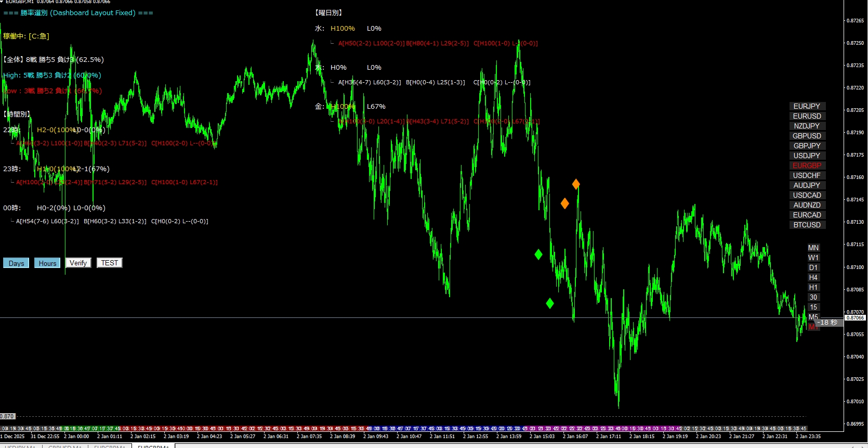This screenshot has height=448, width=868.
Task: Change the timeframe to H1
Action: click(813, 287)
